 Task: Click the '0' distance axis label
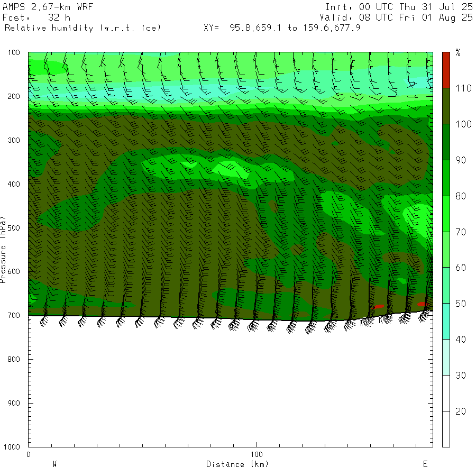(29, 454)
